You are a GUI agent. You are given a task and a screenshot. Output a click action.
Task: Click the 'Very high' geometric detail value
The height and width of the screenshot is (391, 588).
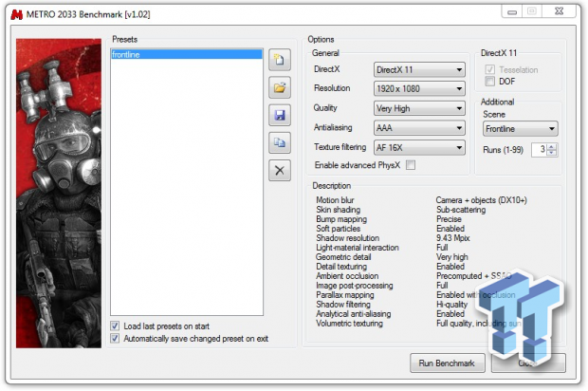[x=452, y=257]
